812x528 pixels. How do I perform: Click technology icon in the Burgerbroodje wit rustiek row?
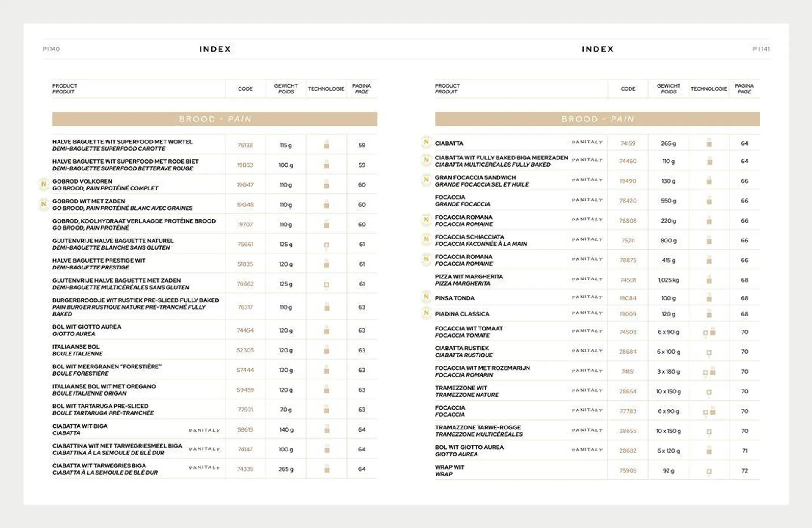[327, 306]
